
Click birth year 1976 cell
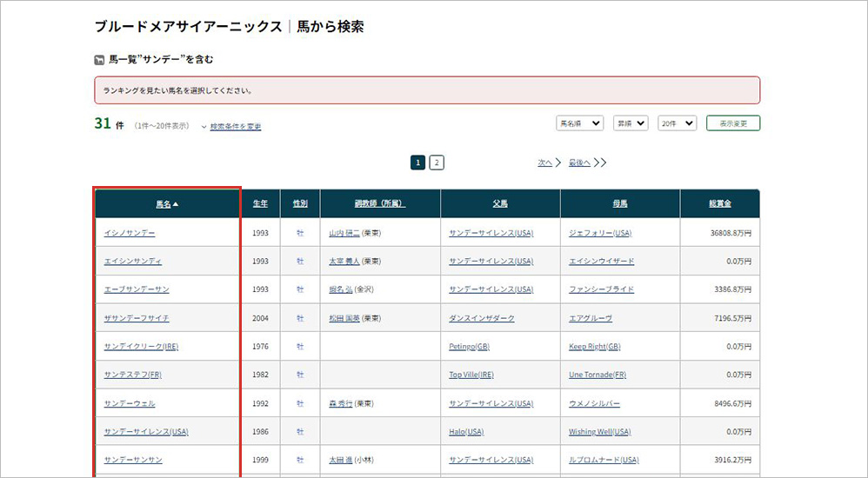[260, 346]
